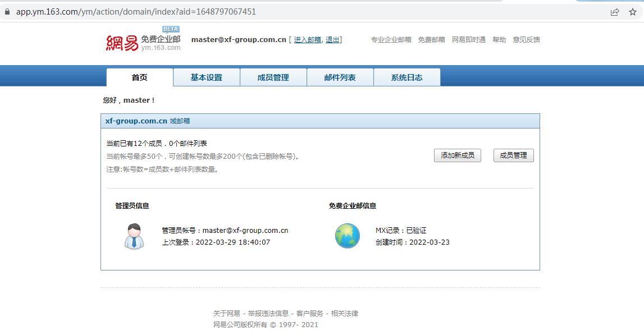Click the 添加新成员 button

point(457,155)
